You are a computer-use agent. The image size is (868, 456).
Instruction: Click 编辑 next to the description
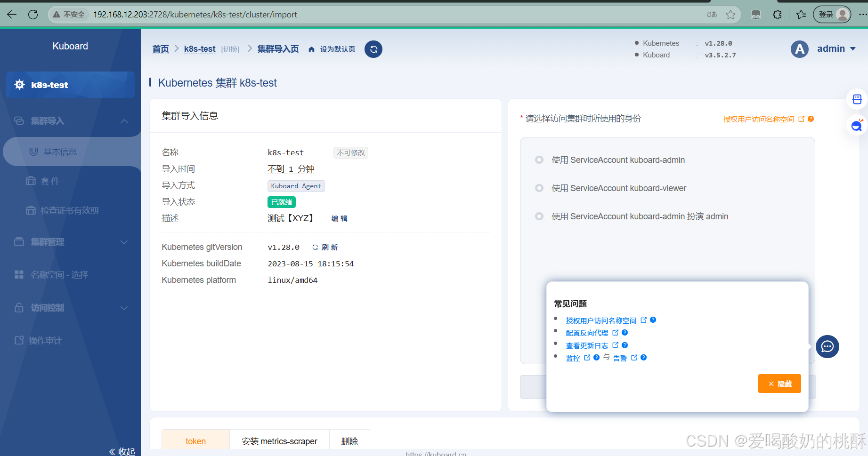[339, 218]
